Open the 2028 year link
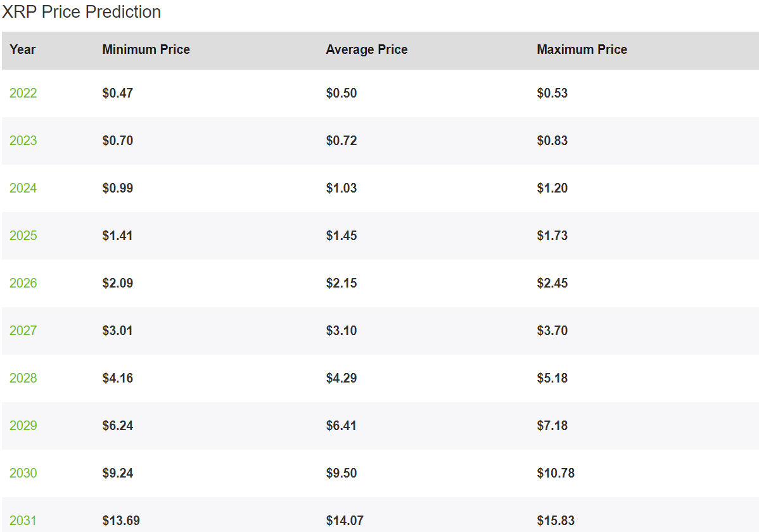Image resolution: width=759 pixels, height=532 pixels. 23,378
